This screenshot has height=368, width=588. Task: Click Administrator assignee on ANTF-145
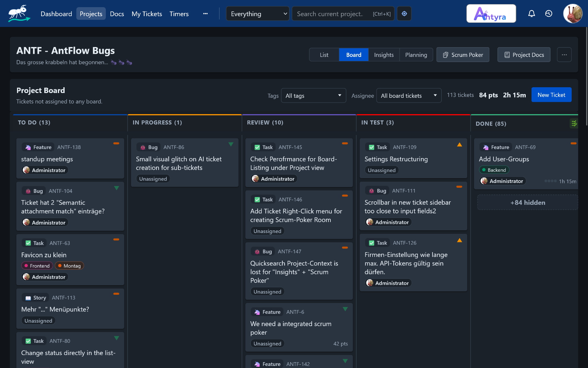point(274,179)
